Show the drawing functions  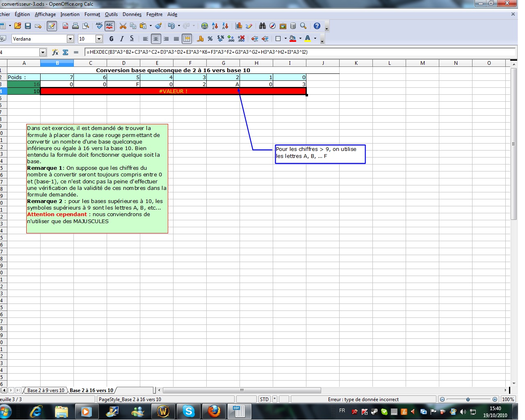(x=249, y=26)
